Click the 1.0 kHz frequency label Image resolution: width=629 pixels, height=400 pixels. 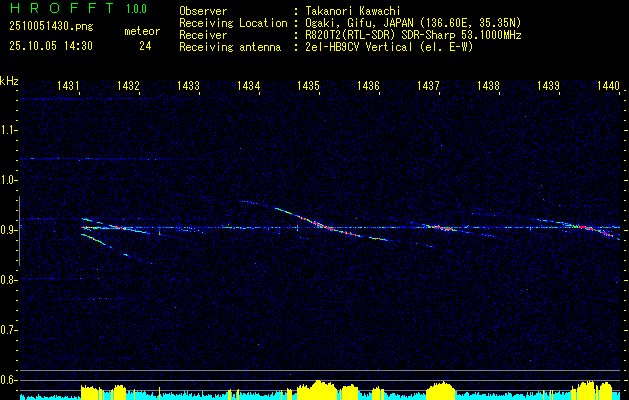click(x=7, y=180)
